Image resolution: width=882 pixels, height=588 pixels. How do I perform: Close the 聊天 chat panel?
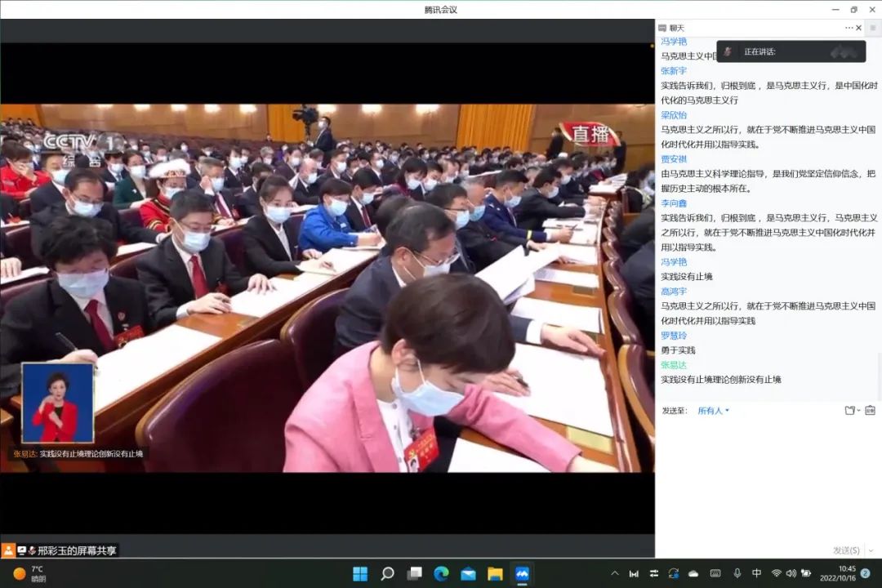click(858, 28)
